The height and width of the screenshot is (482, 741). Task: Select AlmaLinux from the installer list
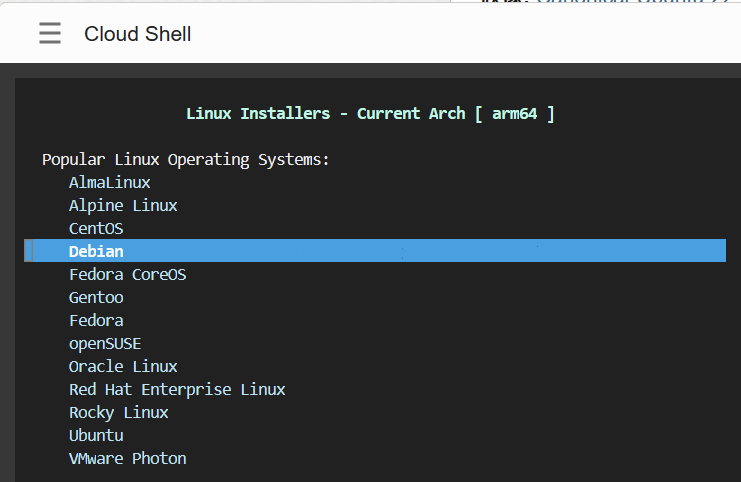coord(110,182)
